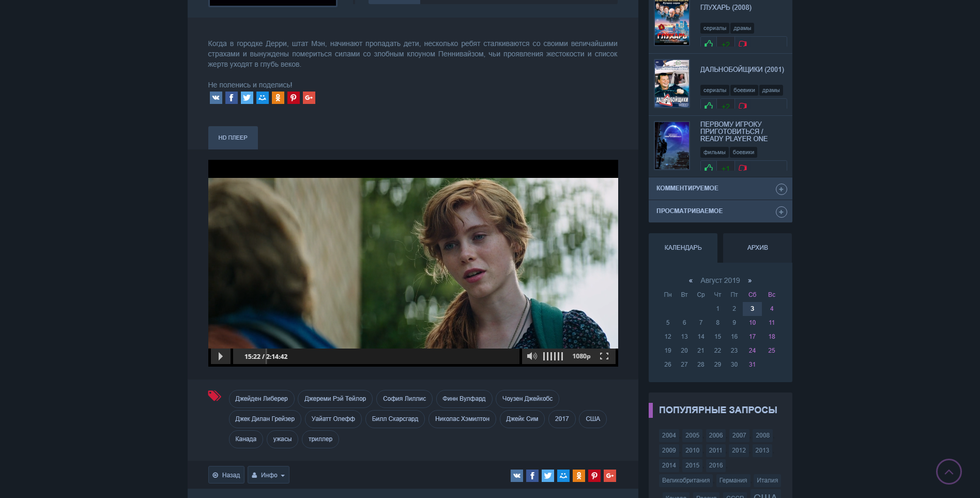Open боевики tag under Ready Player One

pos(743,152)
